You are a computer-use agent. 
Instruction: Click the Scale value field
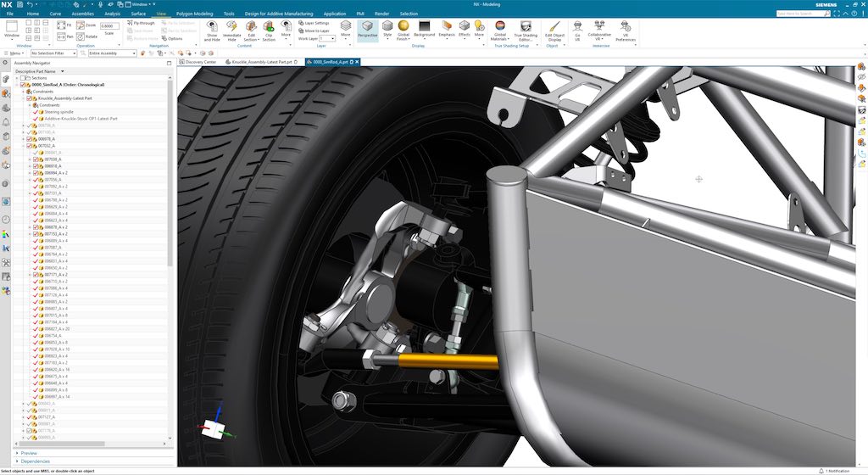click(109, 26)
